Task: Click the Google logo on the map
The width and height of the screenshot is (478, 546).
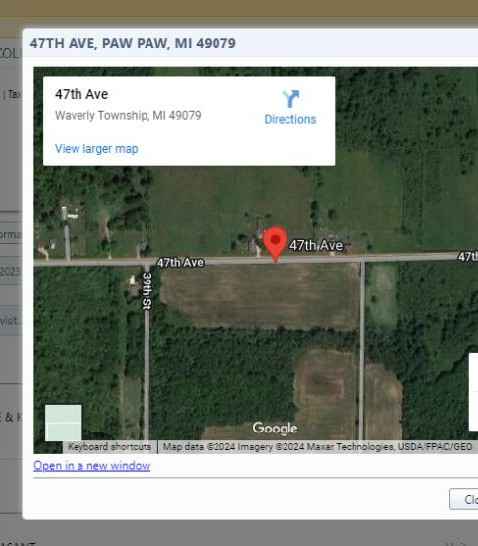Action: [275, 428]
